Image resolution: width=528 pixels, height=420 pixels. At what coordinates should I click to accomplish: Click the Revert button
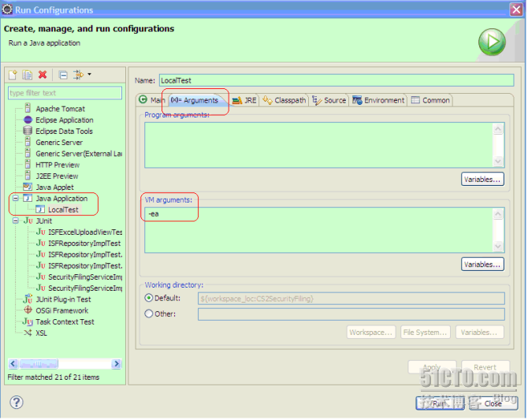485,367
